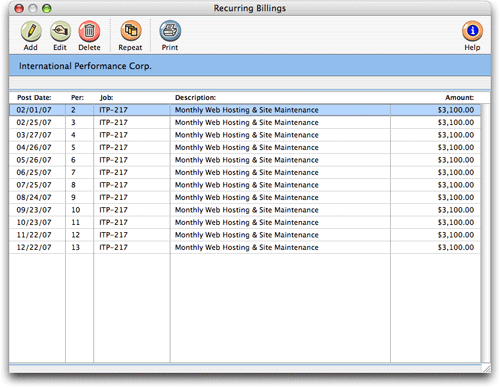Select the 04/26/07 post date cell
This screenshot has height=388, width=500.
click(34, 147)
